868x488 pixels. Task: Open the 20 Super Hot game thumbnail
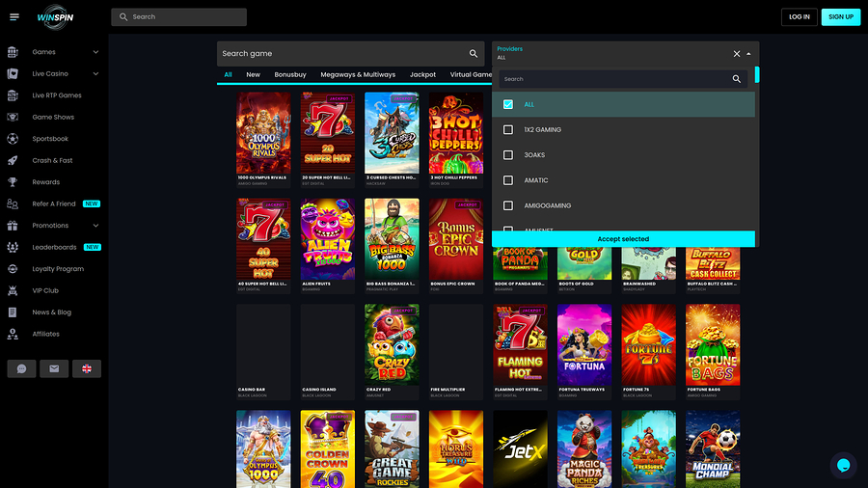tap(328, 133)
